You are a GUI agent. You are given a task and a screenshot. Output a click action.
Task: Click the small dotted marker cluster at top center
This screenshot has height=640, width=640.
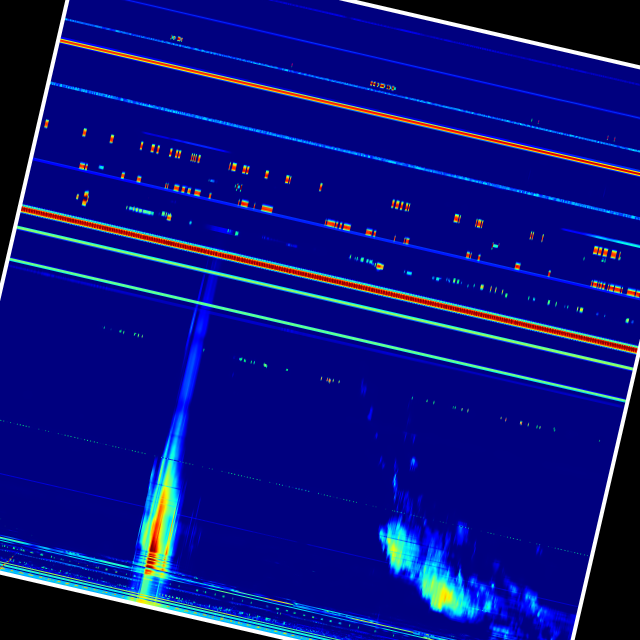click(383, 86)
